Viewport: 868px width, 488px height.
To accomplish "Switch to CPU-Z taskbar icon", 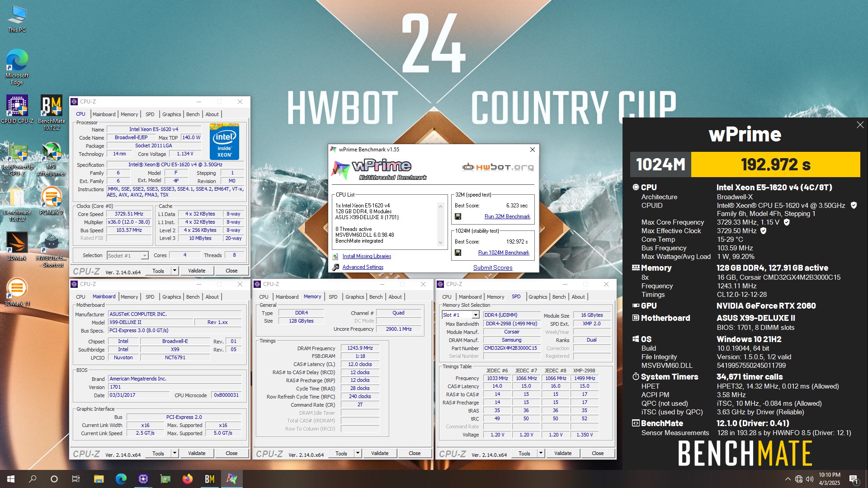I will pos(143,479).
